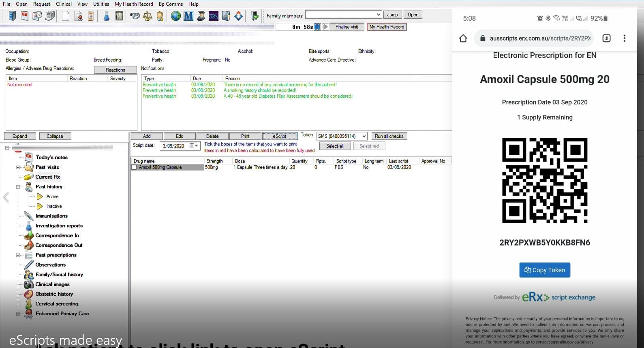The image size is (644, 348).
Task: Click the Expand tree button
Action: (20, 136)
